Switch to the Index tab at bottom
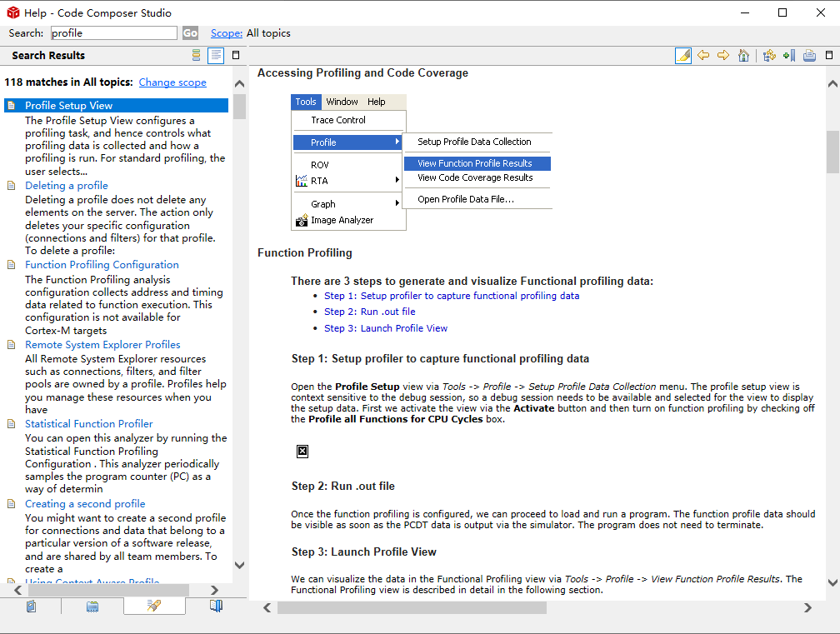The height and width of the screenshot is (634, 840). click(92, 607)
